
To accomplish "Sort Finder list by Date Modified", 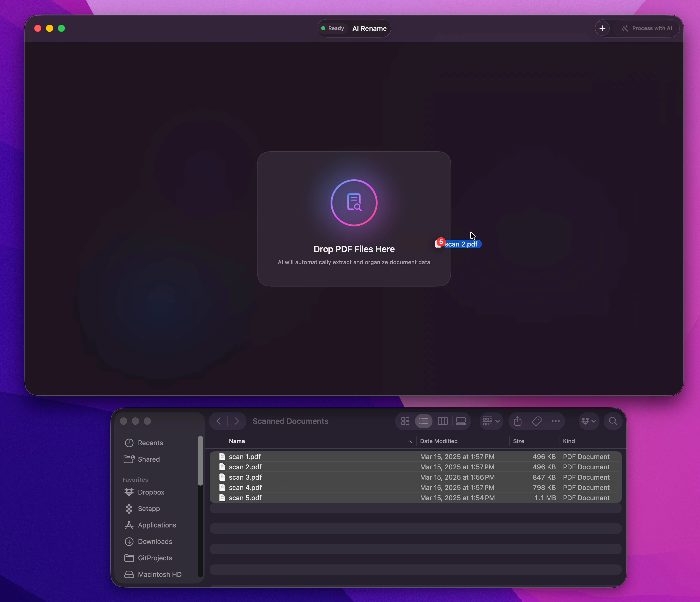I will [x=438, y=441].
